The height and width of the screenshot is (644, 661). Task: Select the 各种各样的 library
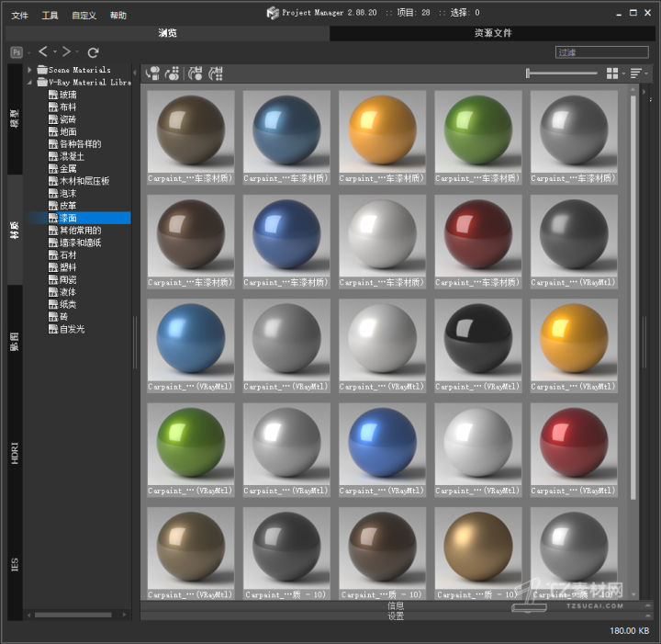75,144
